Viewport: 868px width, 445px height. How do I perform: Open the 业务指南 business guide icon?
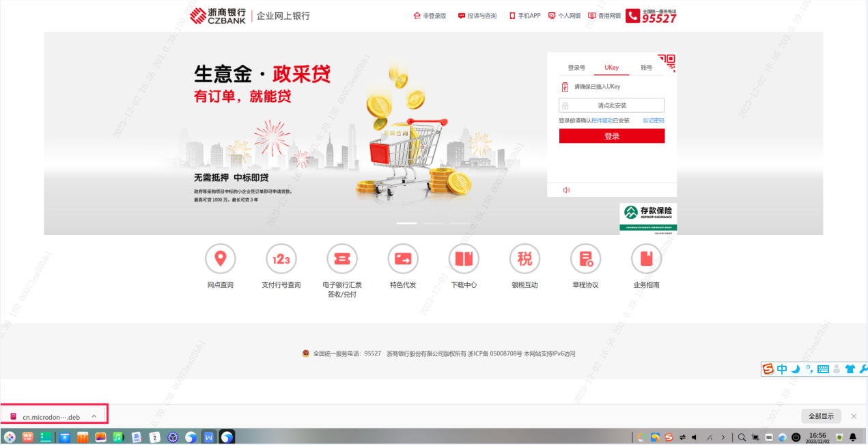coord(646,258)
